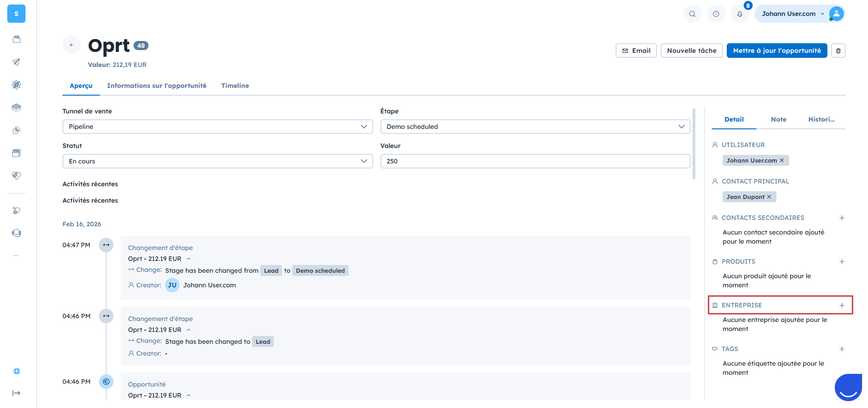
Task: Click the Valeur input field showing 250
Action: click(x=535, y=161)
